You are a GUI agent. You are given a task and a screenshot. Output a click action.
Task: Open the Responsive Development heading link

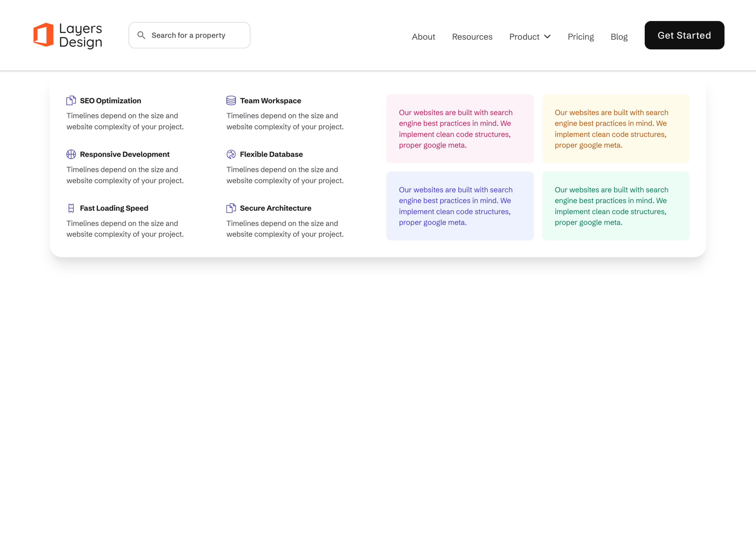pyautogui.click(x=125, y=154)
